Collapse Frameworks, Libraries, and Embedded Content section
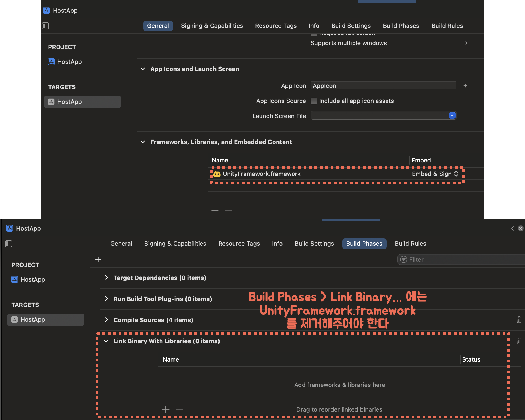The width and height of the screenshot is (525, 420). tap(143, 142)
